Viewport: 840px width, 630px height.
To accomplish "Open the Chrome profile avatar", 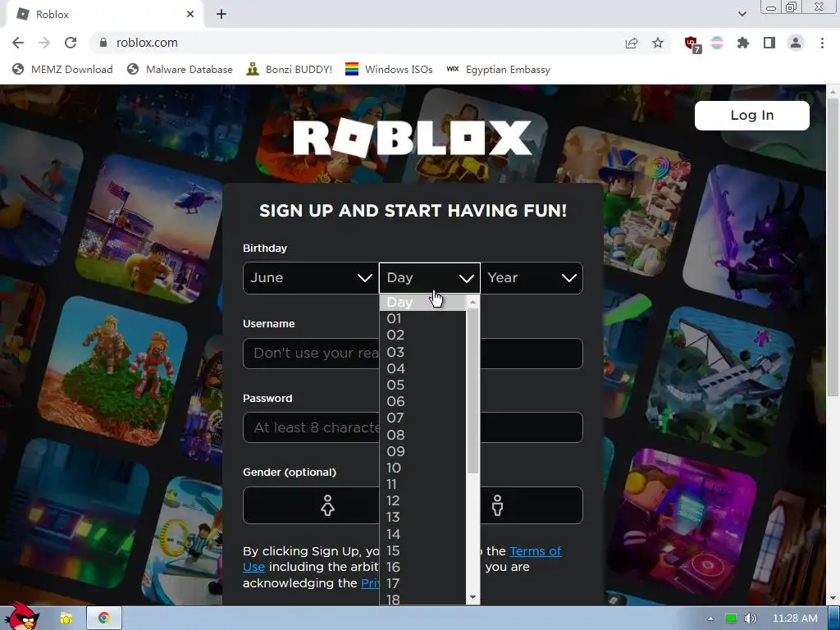I will 796,43.
